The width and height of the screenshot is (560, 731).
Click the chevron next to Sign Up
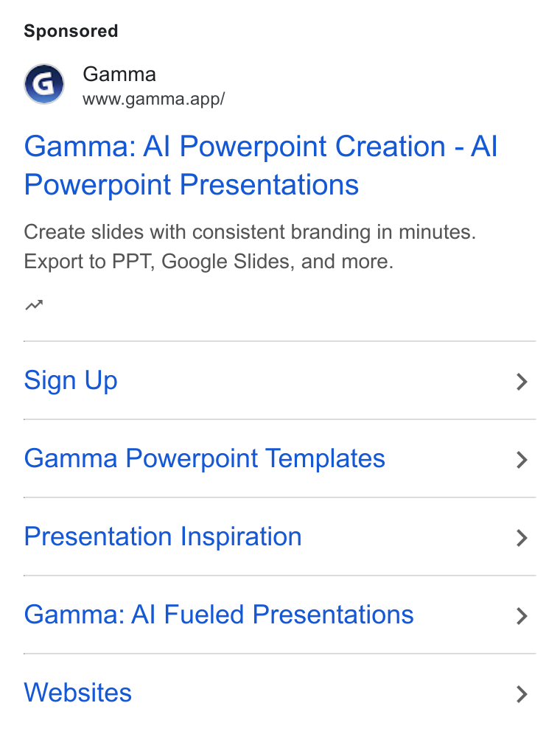click(522, 382)
